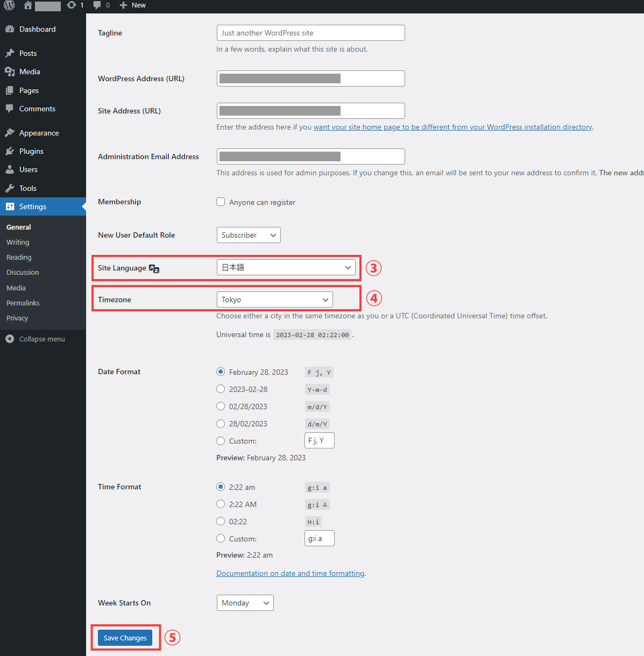Click the home site icon in admin bar
Screen dimensions: 644x656
[x=28, y=5]
